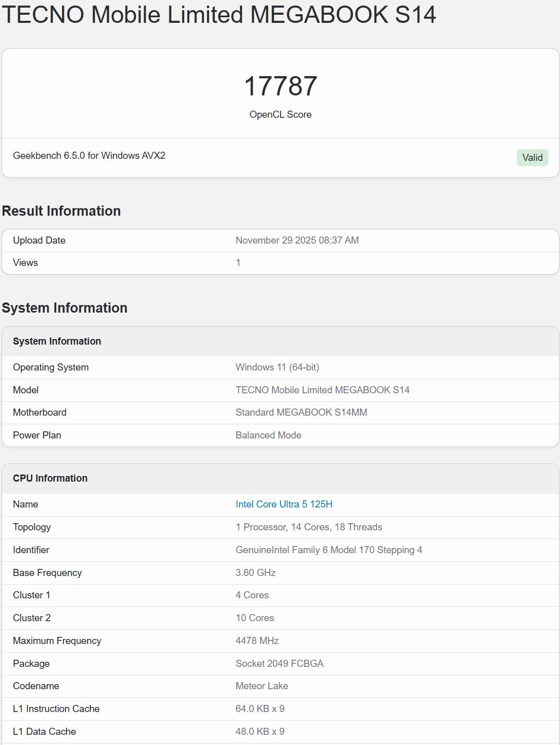Click the Result Information heading
The height and width of the screenshot is (745, 560).
[x=61, y=211]
